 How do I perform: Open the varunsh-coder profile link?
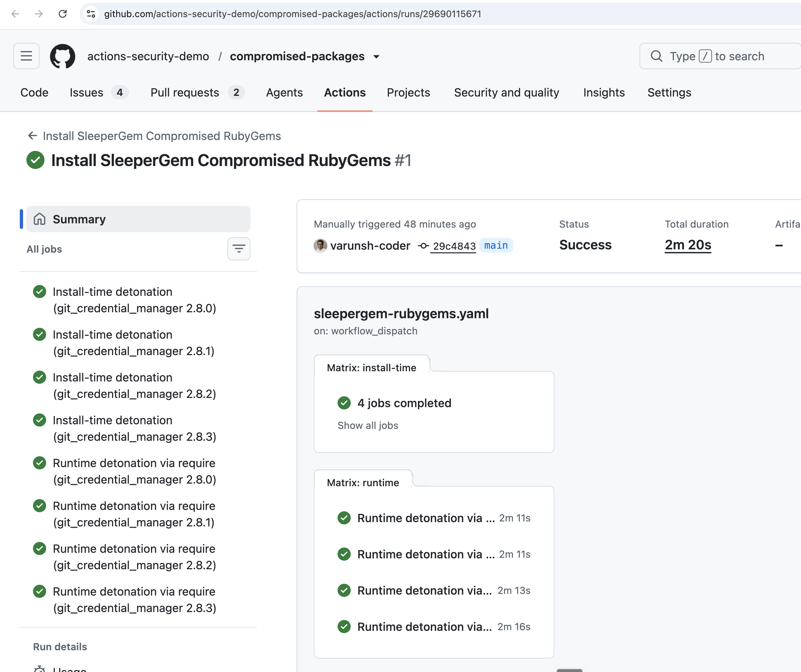pyautogui.click(x=371, y=246)
